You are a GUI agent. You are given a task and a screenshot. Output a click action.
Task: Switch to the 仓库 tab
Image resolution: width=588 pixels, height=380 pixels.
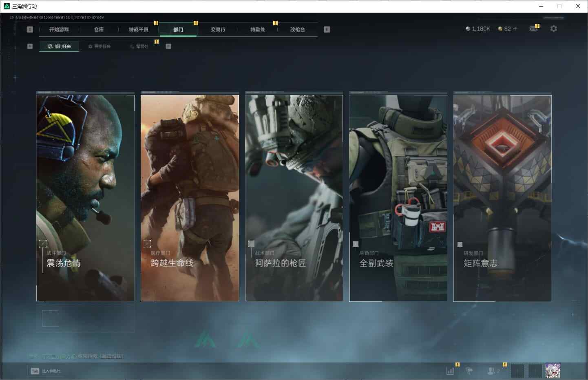click(99, 29)
